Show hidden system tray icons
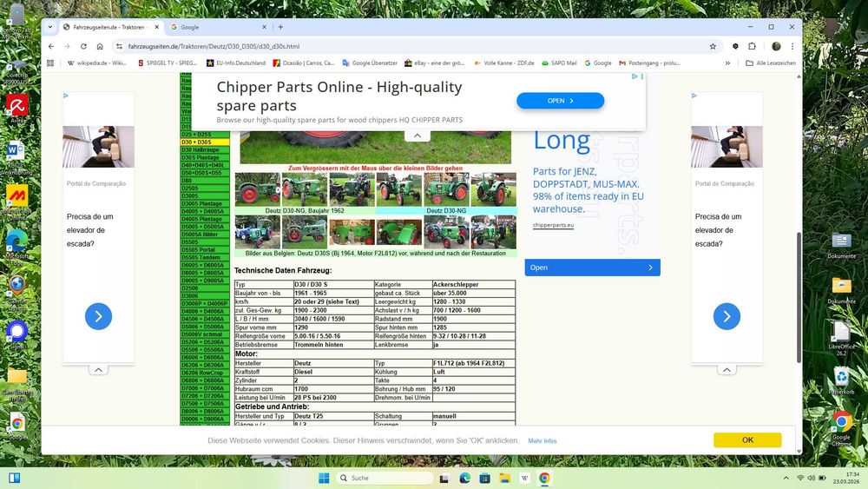The height and width of the screenshot is (489, 868). coord(786,478)
